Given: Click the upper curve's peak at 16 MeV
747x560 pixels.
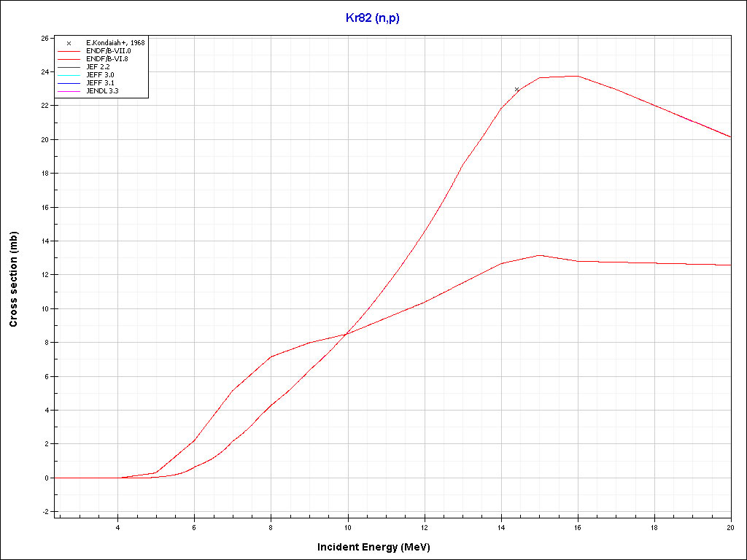Looking at the screenshot, I should click(577, 76).
